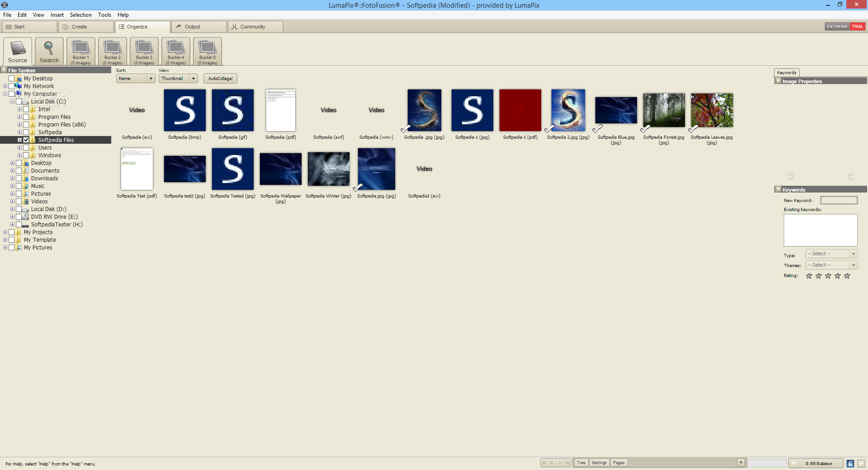Set rating to first star
Image resolution: width=868 pixels, height=470 pixels.
point(809,276)
